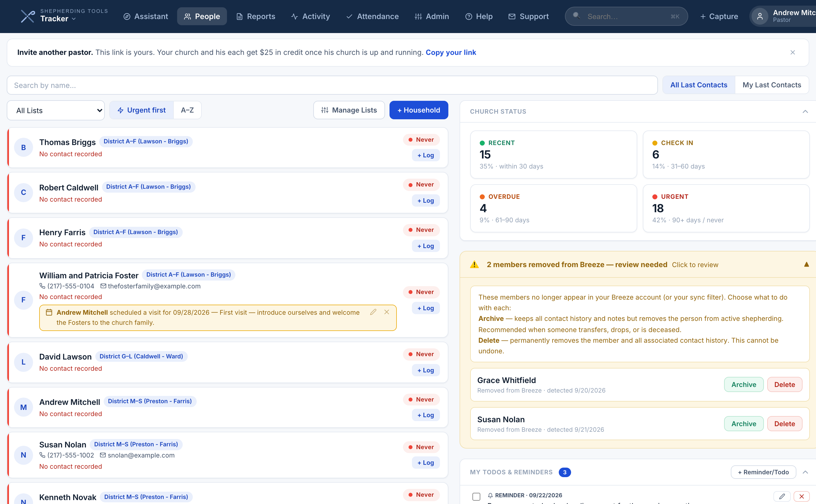The height and width of the screenshot is (504, 816).
Task: Click the Foster family phone icon
Action: click(42, 286)
